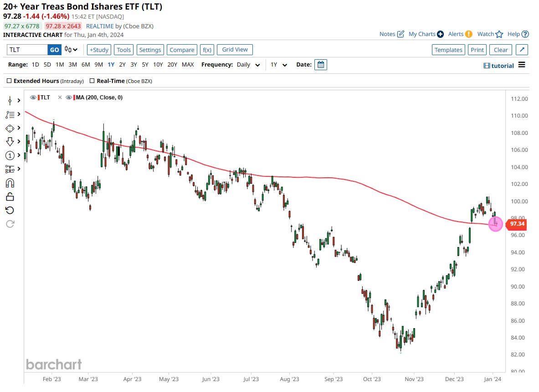Viewport: 539px width, 392px height.
Task: Select the measurement projection tool
Action: point(10,169)
